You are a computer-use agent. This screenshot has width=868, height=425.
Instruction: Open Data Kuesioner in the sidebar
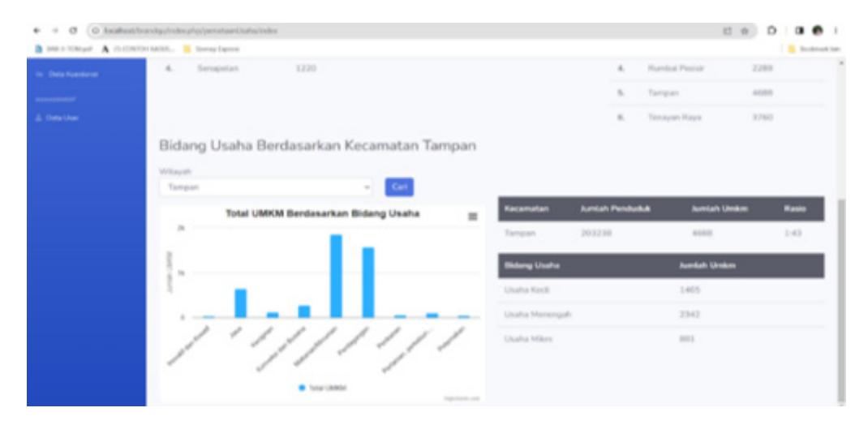click(x=66, y=74)
